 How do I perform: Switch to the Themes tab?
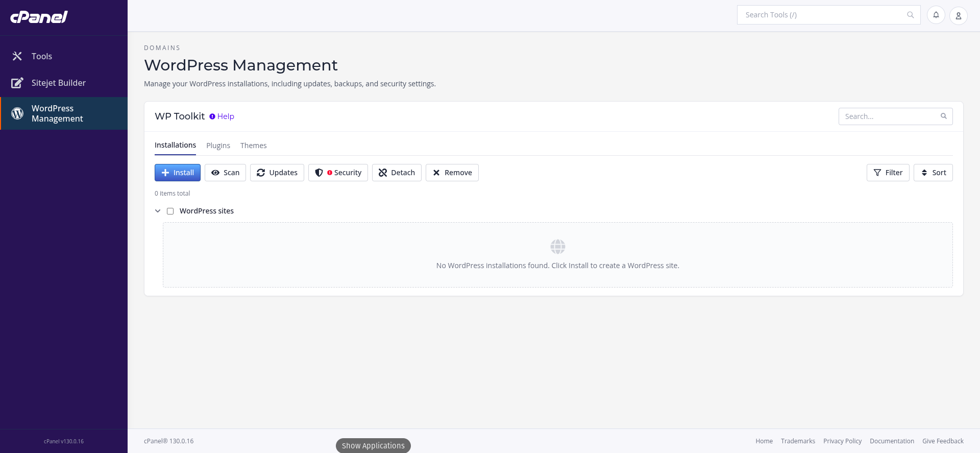tap(253, 146)
